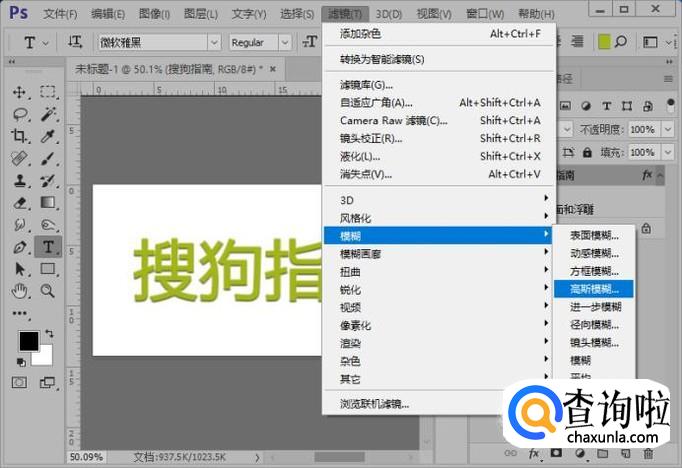This screenshot has height=468, width=682.
Task: Toggle the lock all layer button
Action: (x=587, y=152)
